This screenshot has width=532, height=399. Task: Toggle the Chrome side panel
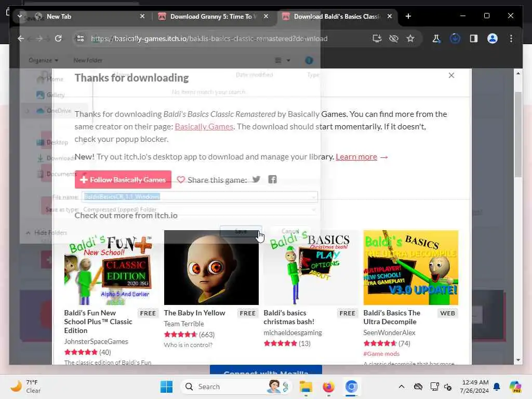[474, 38]
